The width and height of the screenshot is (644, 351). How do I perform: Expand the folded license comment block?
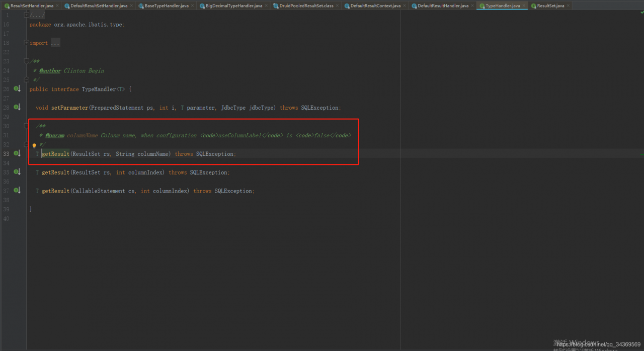click(x=26, y=16)
